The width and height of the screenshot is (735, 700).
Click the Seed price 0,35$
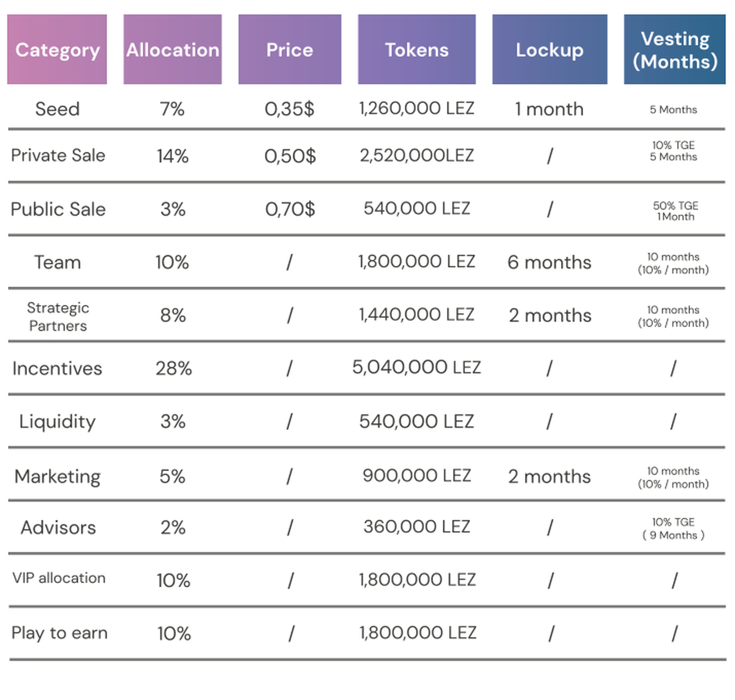click(290, 109)
